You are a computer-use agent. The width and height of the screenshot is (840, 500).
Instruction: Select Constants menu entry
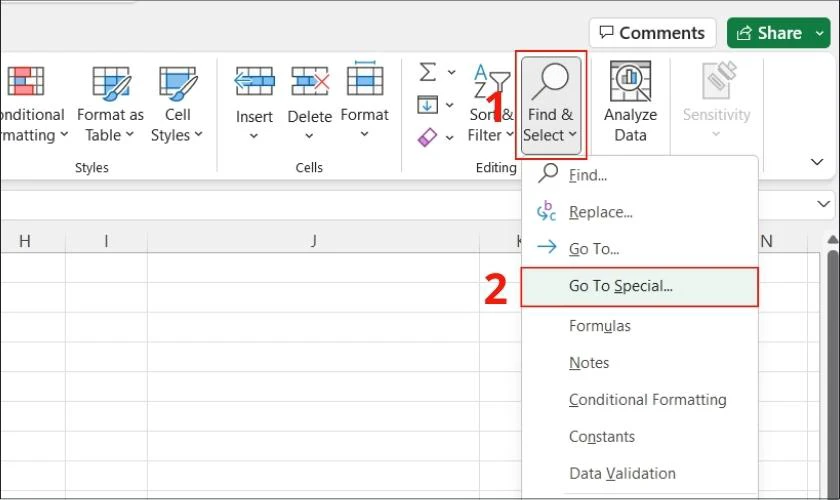tap(640, 437)
